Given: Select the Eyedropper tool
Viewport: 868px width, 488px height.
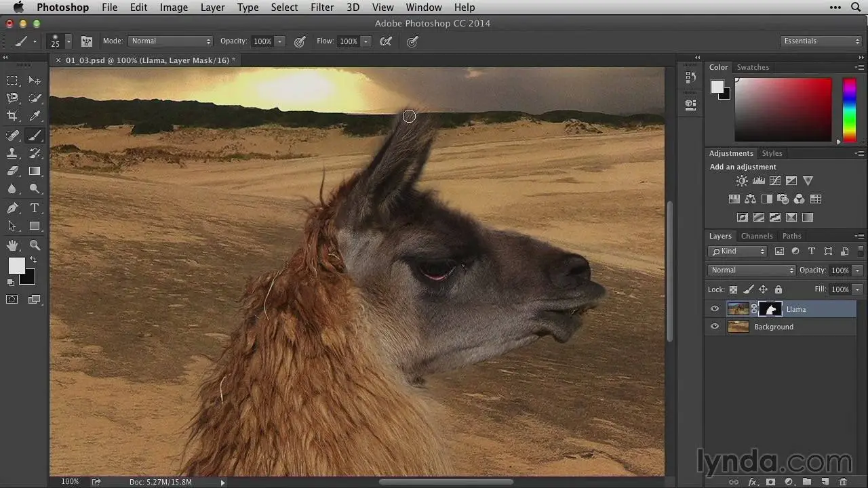Looking at the screenshot, I should [x=35, y=116].
